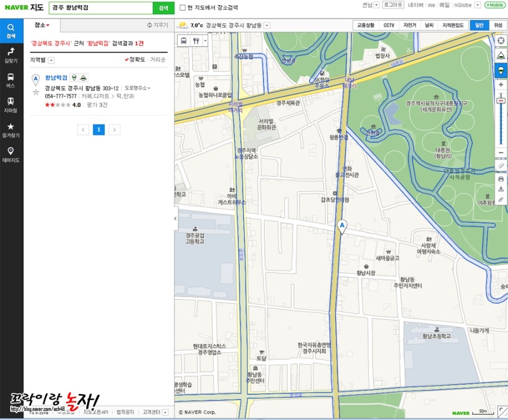Viewport: 508px width, 420px height.
Task: Open the 지역별 region filter dropdown
Action: coord(51,60)
